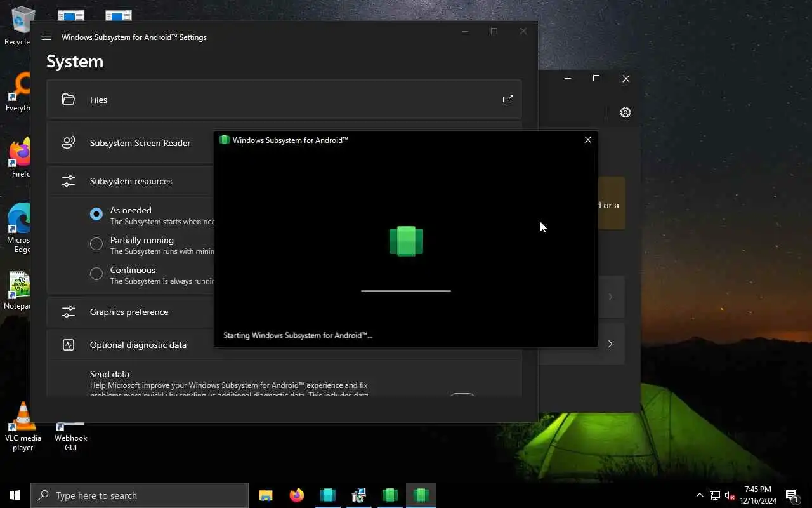The height and width of the screenshot is (508, 812).
Task: Click the open-external icon on Files row
Action: 507,99
